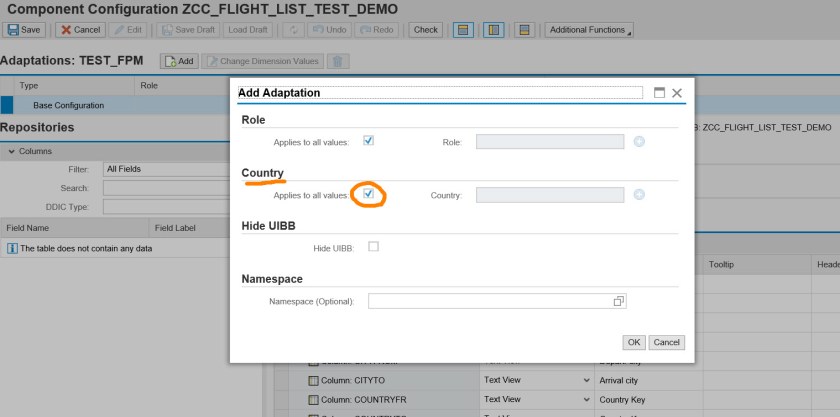Toggle the first panel layout icon after Check
This screenshot has width=840, height=417.
pyautogui.click(x=463, y=30)
